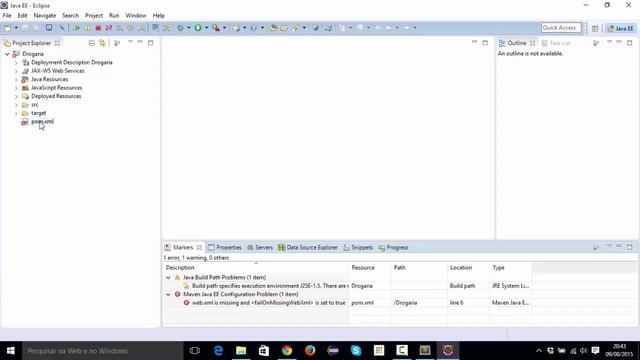640x360 pixels.
Task: Switch to the Servers tab
Action: (260, 247)
